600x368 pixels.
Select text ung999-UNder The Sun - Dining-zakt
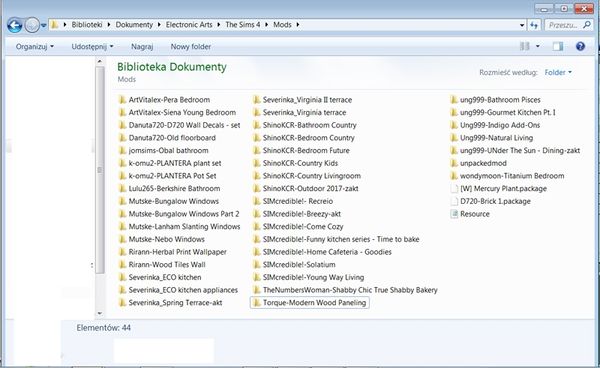pyautogui.click(x=520, y=150)
